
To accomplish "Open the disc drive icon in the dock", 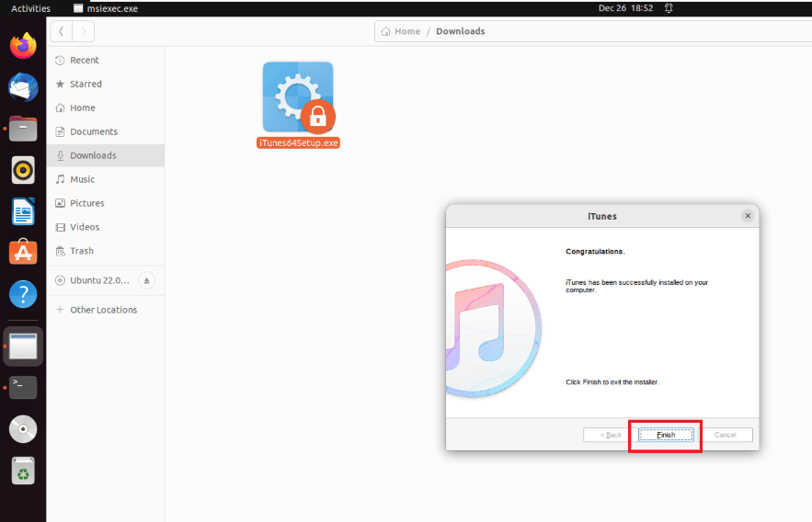I will pyautogui.click(x=23, y=429).
